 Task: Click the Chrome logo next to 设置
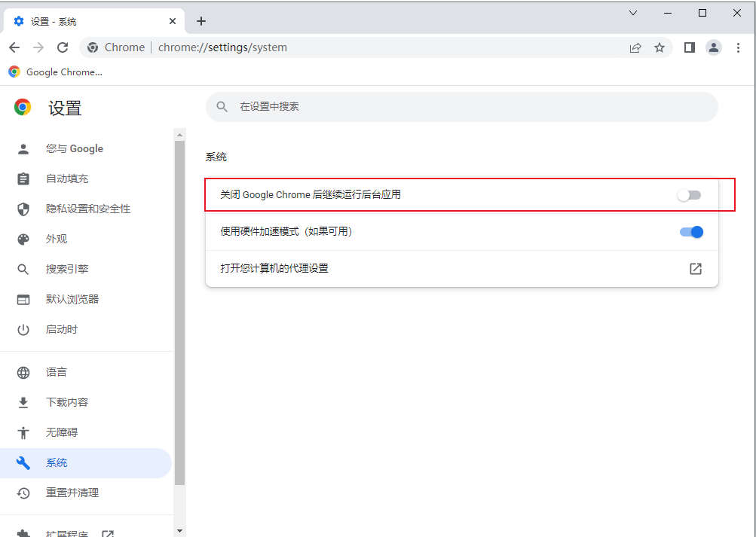click(23, 107)
